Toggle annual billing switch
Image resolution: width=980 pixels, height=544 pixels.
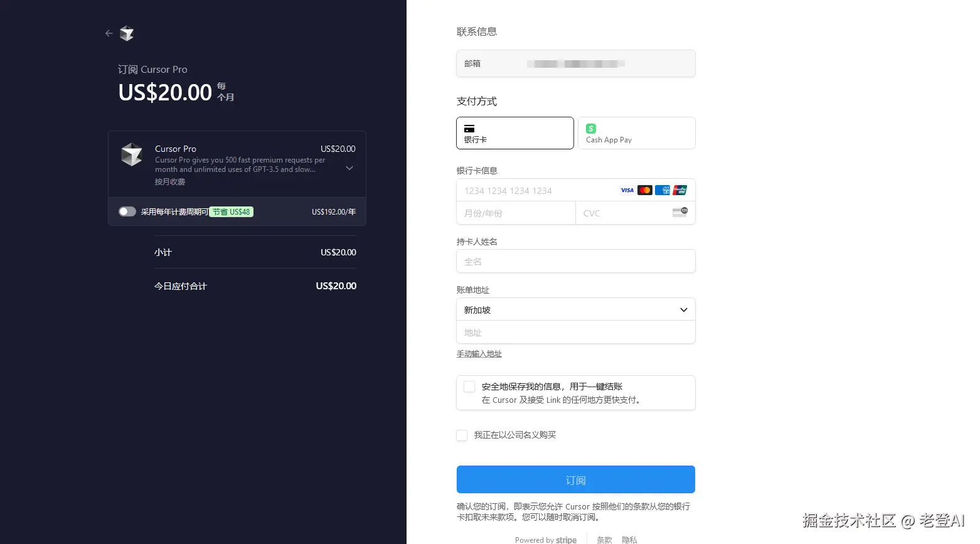[127, 211]
